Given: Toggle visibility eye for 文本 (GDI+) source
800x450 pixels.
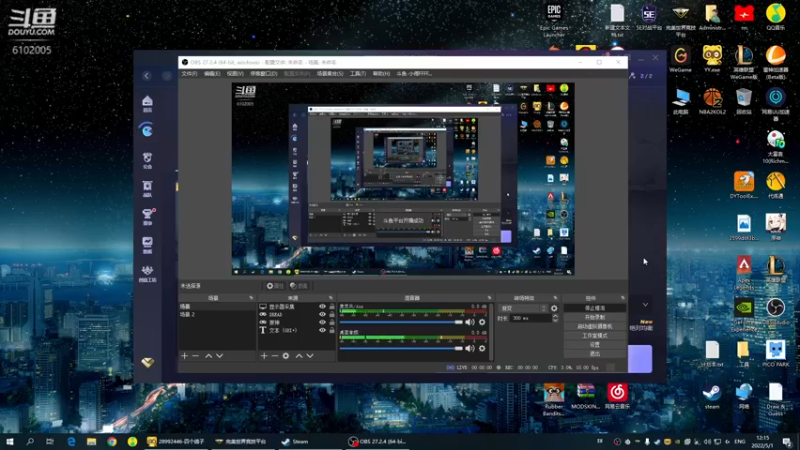Looking at the screenshot, I should tap(322, 330).
